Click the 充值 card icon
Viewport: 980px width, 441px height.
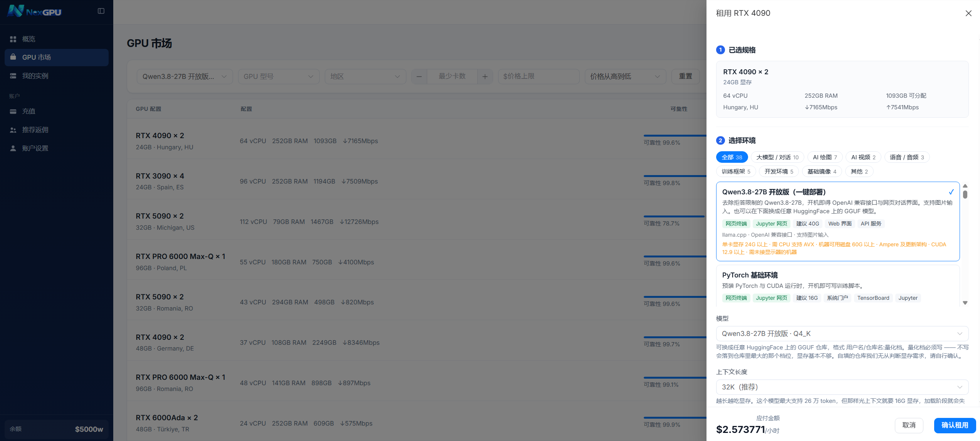(13, 111)
